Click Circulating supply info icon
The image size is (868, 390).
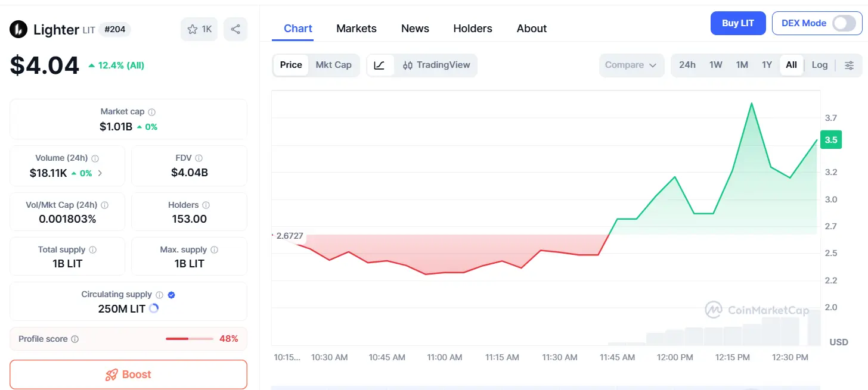159,295
